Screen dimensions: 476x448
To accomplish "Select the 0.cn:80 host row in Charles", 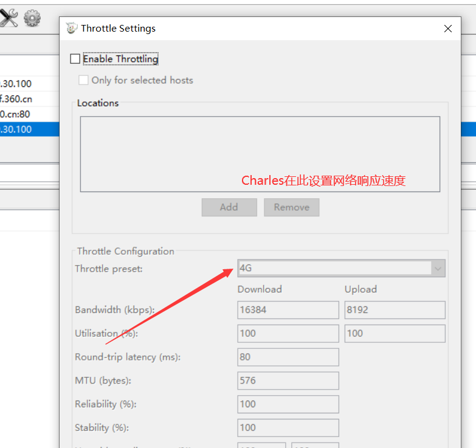I will click(29, 114).
